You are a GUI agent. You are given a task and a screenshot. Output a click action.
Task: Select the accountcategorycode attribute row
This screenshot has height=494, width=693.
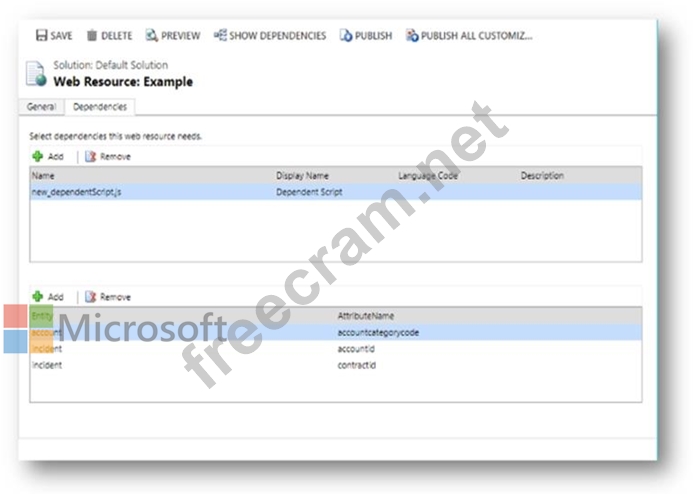[378, 332]
